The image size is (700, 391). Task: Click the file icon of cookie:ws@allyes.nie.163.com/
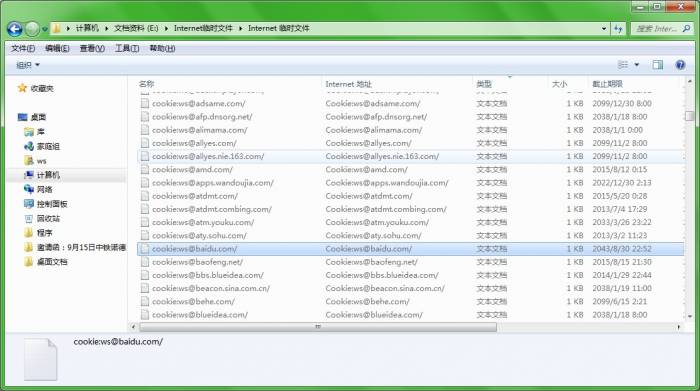[x=145, y=156]
